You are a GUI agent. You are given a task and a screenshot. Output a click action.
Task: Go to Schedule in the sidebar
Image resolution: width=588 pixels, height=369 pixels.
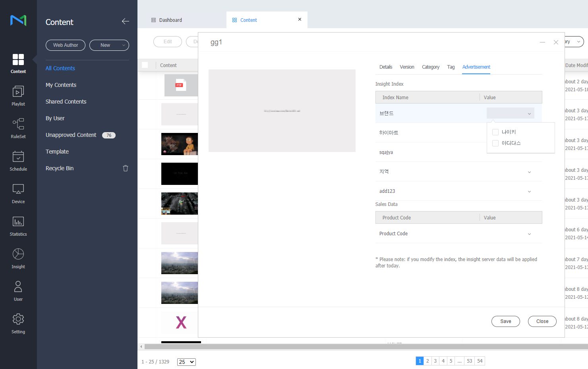[18, 161]
